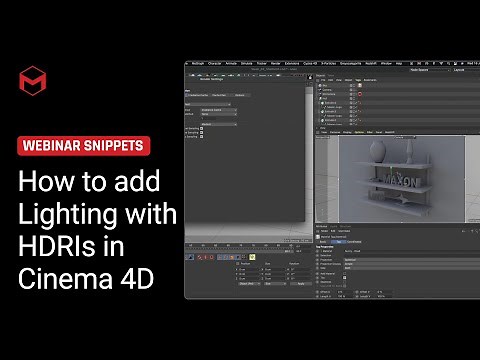Select the Sky object in Object Manager
The height and width of the screenshot is (360, 480).
(x=325, y=86)
